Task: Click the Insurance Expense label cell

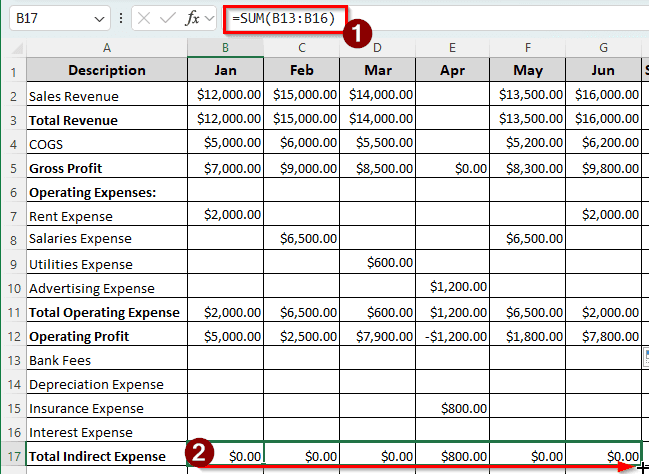Action: pos(107,407)
